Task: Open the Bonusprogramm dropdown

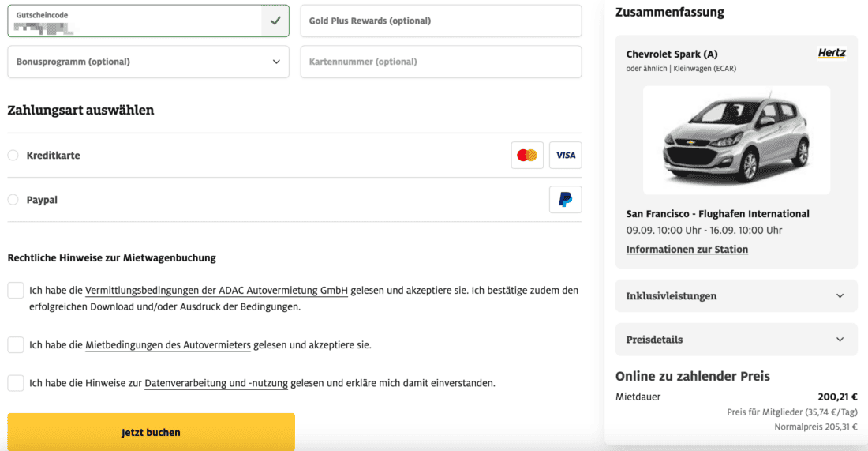Action: point(148,62)
